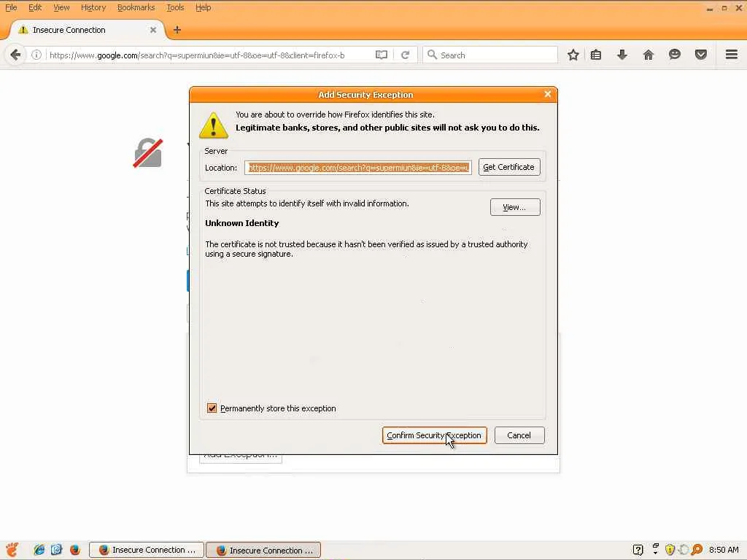Show bookmarks list icon in the toolbar
The width and height of the screenshot is (747, 560).
tap(595, 55)
